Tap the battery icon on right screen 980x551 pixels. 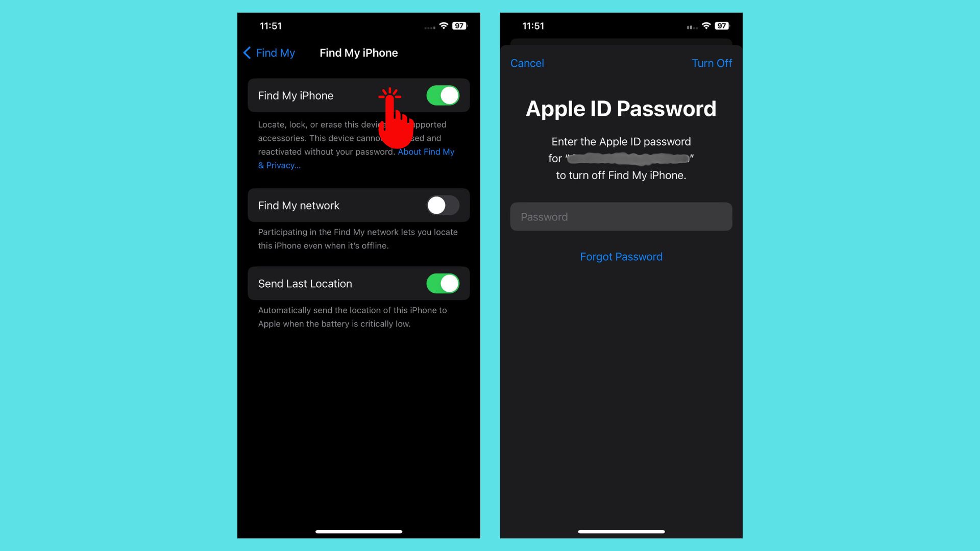(x=722, y=26)
